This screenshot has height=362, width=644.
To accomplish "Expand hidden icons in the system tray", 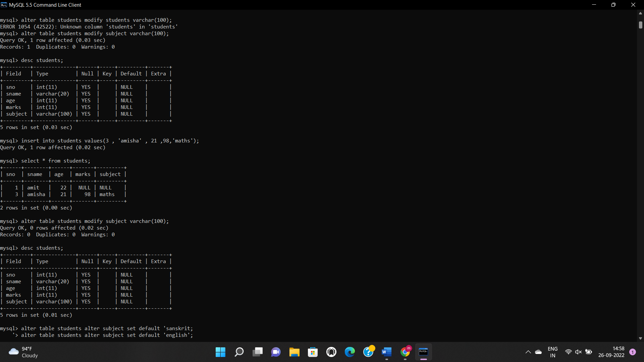I will [528, 352].
